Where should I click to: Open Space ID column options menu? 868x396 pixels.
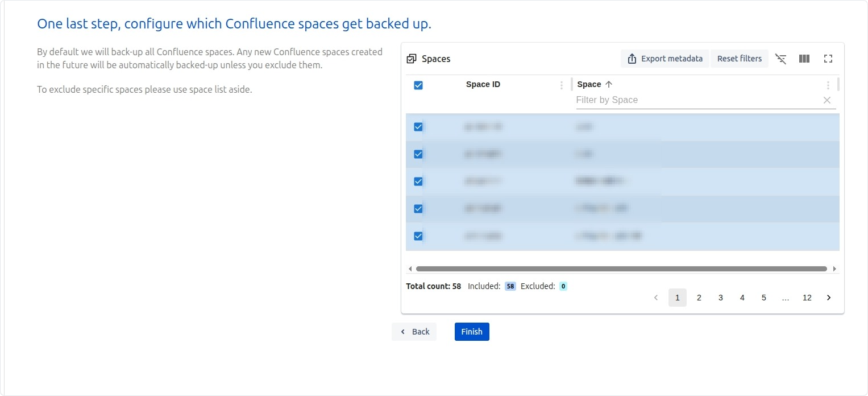562,85
